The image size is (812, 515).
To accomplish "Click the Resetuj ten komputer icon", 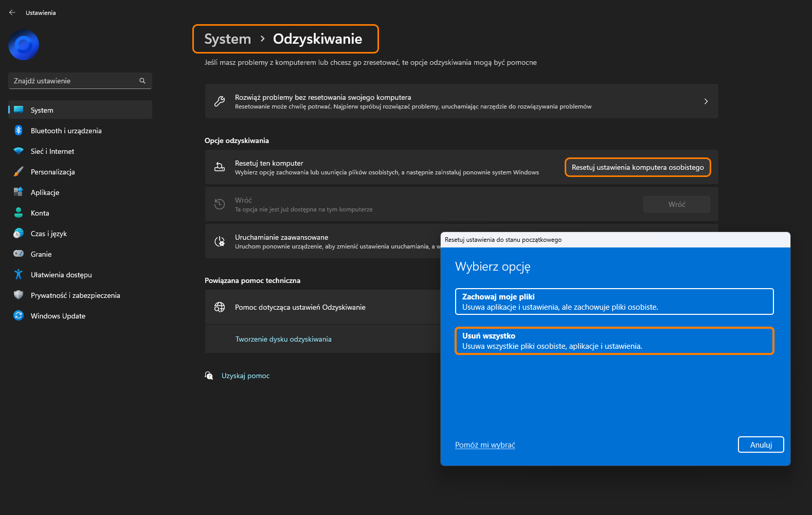I will pos(220,167).
